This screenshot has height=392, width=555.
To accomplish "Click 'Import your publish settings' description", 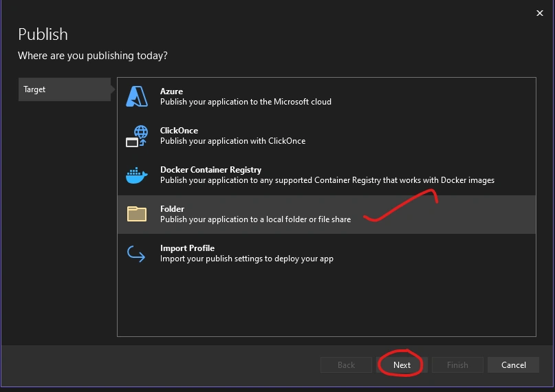I will [x=247, y=259].
